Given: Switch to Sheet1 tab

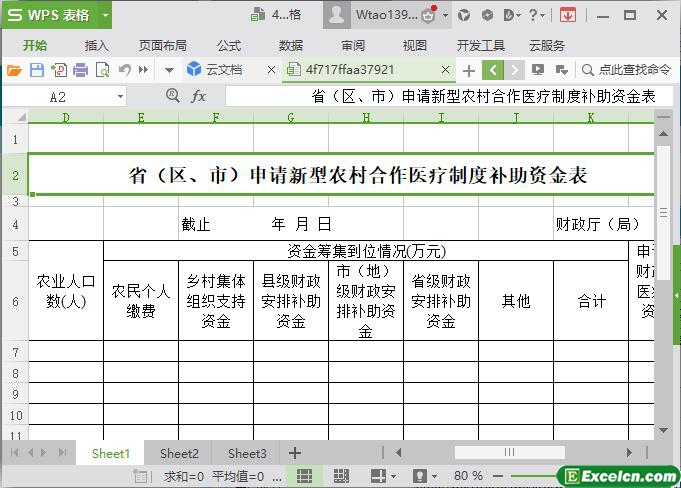Looking at the screenshot, I should click(111, 453).
